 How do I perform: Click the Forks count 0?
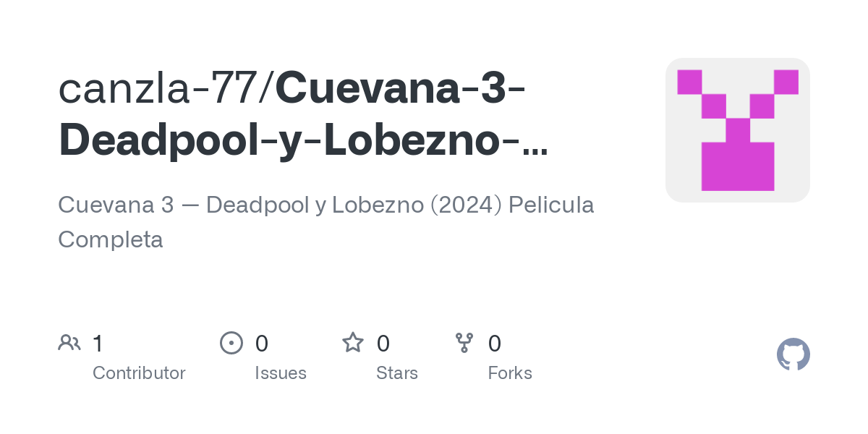coord(495,344)
